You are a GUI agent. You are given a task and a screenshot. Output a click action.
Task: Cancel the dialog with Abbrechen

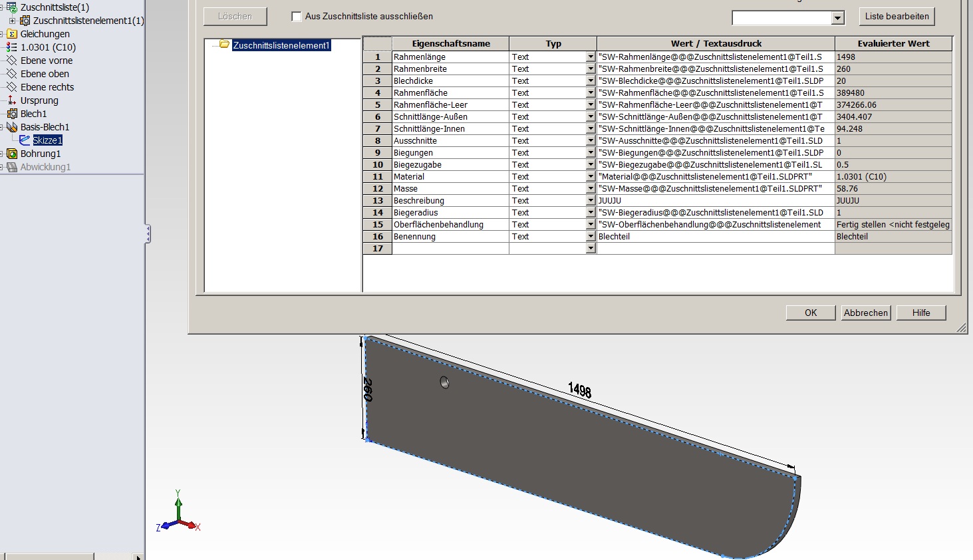coord(866,313)
